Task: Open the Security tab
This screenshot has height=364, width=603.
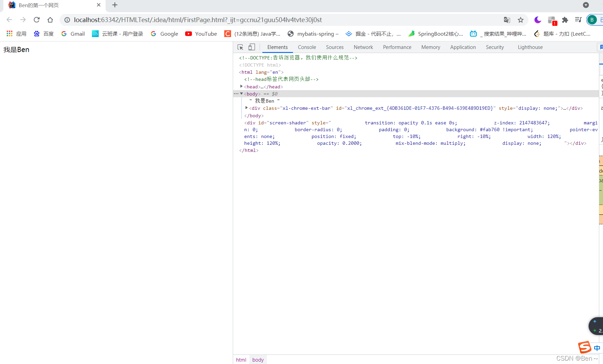Action: coord(495,47)
